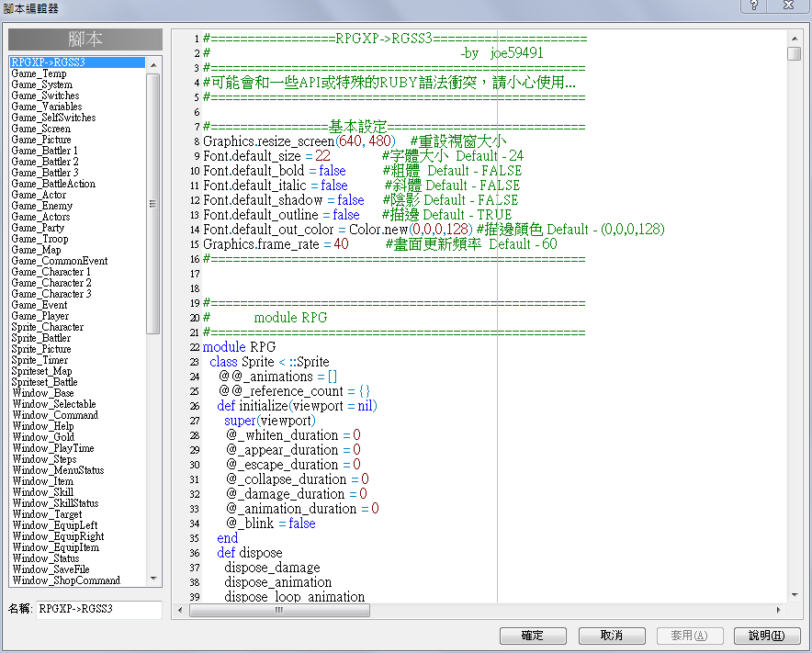Open the Window_ShopCommand script

[x=66, y=580]
